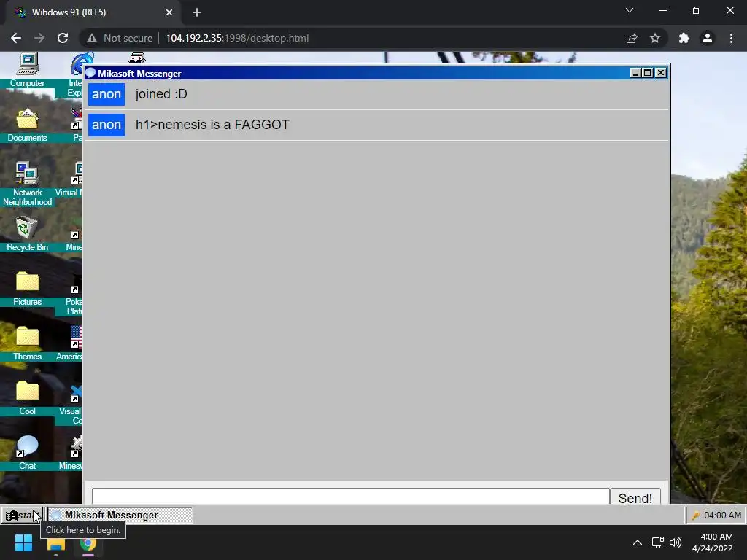This screenshot has height=560, width=747.
Task: Close the Wibdows 91 browser tab
Action: click(169, 12)
